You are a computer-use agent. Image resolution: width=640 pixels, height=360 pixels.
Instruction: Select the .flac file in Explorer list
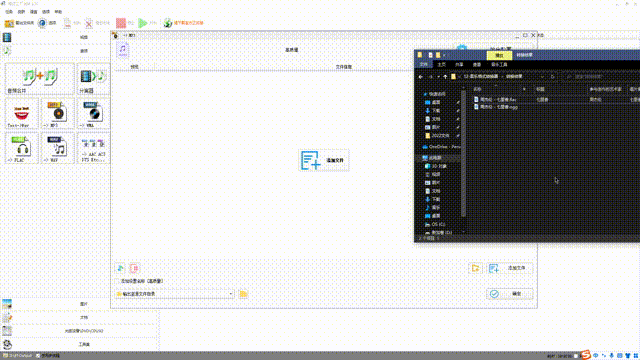tap(498, 99)
